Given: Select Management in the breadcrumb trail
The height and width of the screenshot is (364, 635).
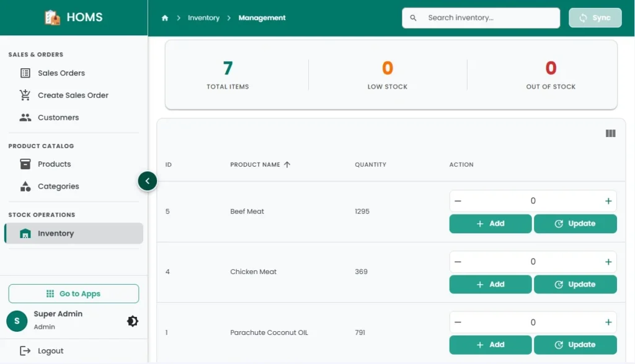Looking at the screenshot, I should pos(261,18).
